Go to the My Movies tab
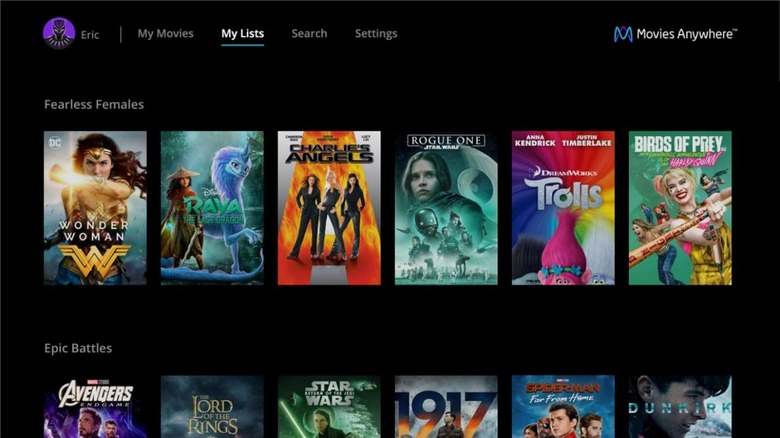 coord(166,33)
